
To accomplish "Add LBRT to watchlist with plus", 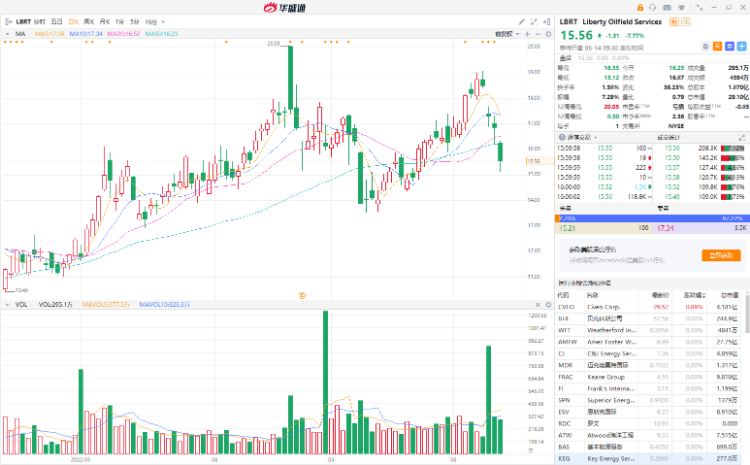I will point(741,46).
